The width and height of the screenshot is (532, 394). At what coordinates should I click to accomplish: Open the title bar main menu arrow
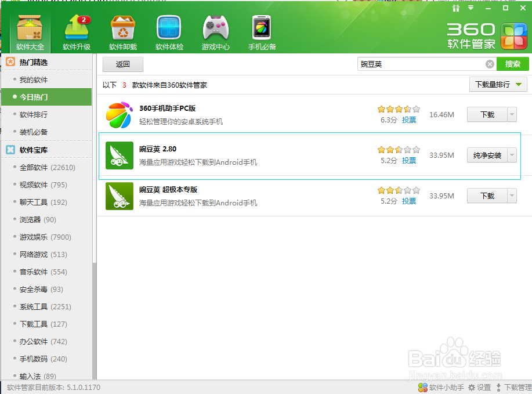tap(471, 8)
